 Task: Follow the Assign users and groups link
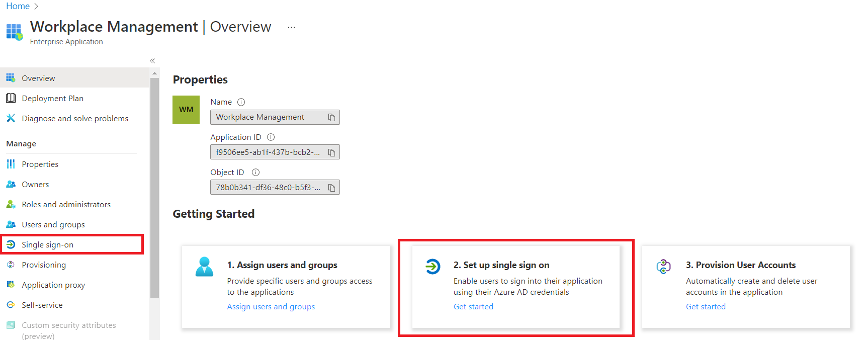pos(271,307)
